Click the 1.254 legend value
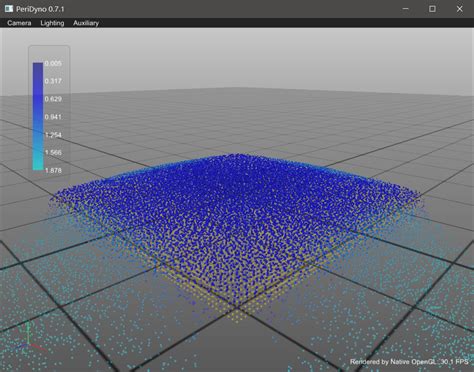The height and width of the screenshot is (372, 474). tap(53, 135)
